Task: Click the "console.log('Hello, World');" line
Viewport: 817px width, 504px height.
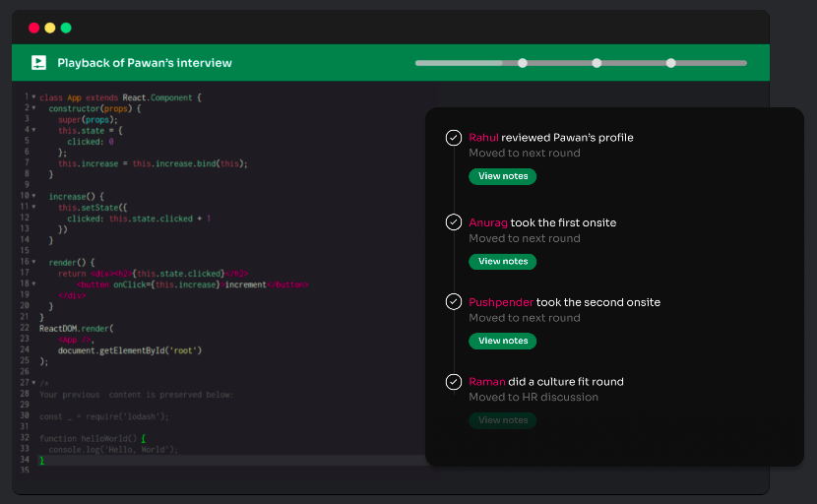Action: [x=113, y=449]
